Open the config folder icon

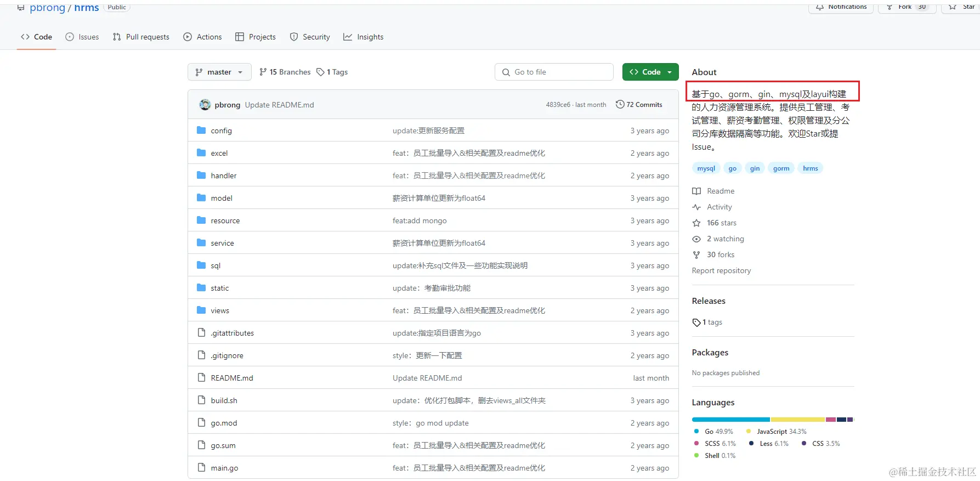point(201,131)
